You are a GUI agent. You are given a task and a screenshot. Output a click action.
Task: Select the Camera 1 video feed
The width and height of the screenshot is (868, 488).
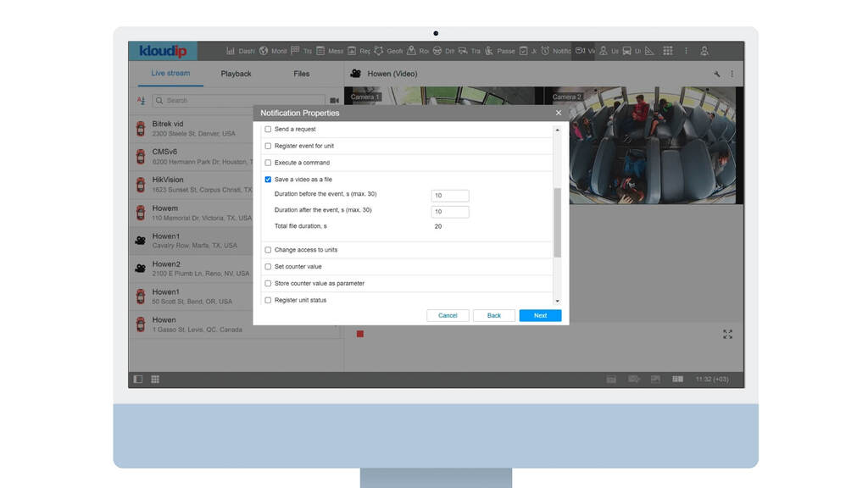442,95
